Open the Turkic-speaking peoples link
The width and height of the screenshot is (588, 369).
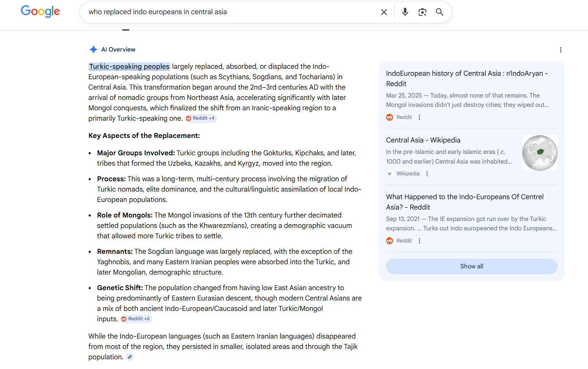click(x=129, y=66)
